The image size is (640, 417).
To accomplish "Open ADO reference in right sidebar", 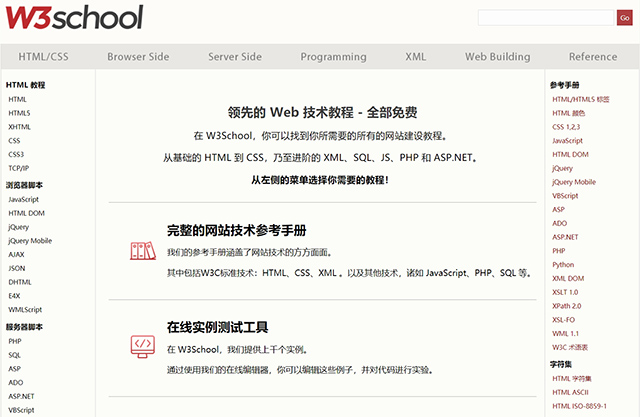I will pyautogui.click(x=560, y=224).
